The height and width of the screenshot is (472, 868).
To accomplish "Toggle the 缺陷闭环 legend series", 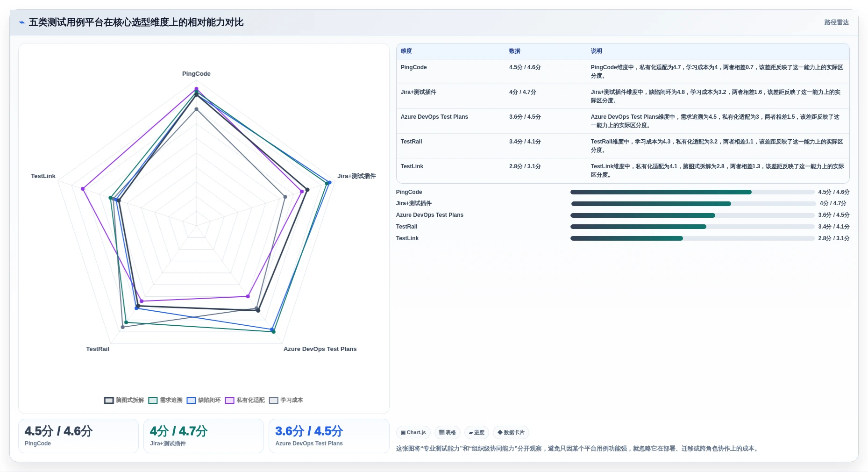I will pos(204,400).
